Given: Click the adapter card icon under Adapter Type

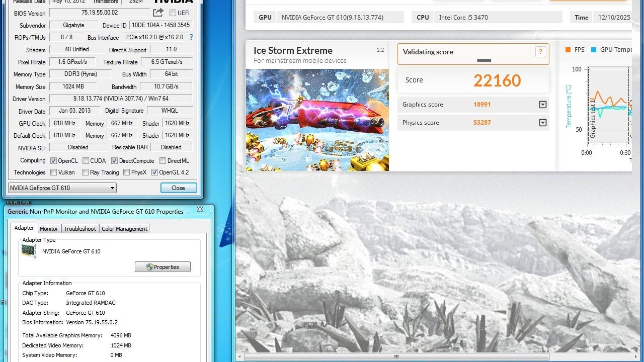Looking at the screenshot, I should tap(29, 251).
